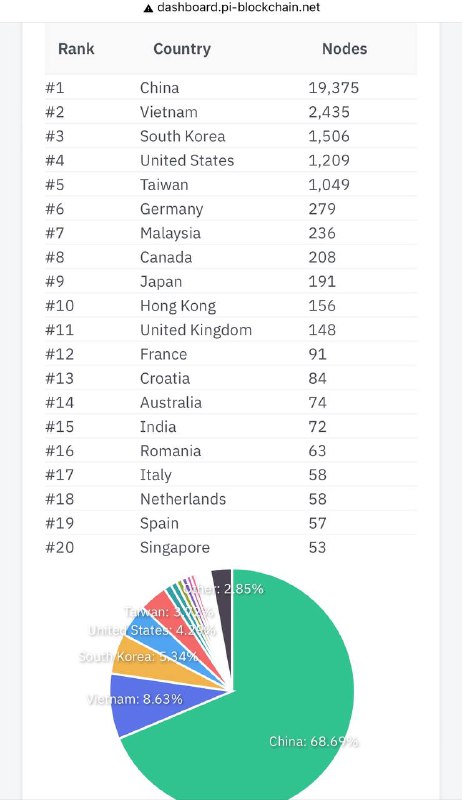Select the Vietnam table row
Viewport: 462px width, 800px height.
pos(230,112)
